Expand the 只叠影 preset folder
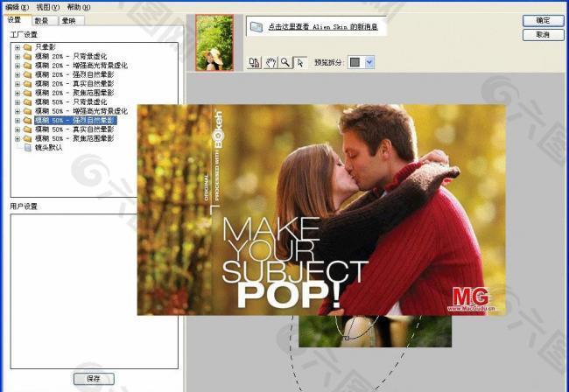 coord(17,46)
